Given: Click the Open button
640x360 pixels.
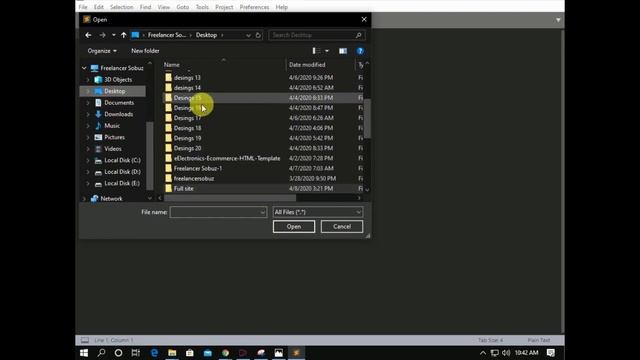Looking at the screenshot, I should pyautogui.click(x=294, y=227).
